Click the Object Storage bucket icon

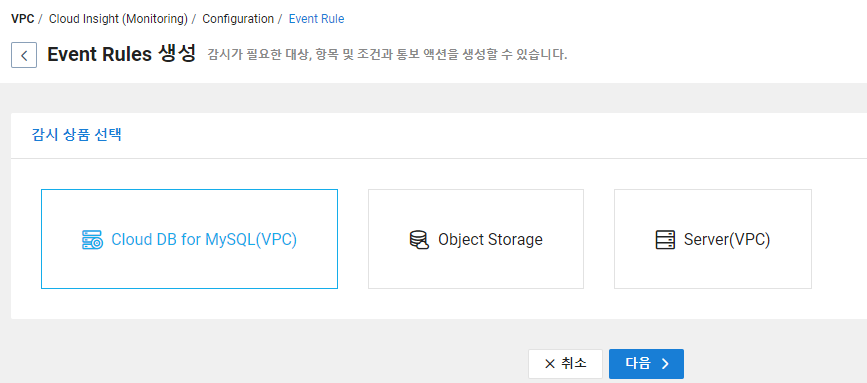[419, 240]
